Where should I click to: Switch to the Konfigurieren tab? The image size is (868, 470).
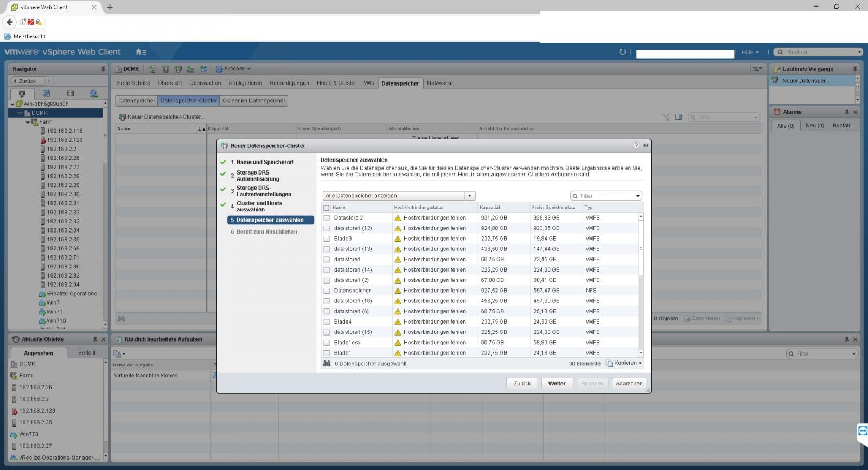pyautogui.click(x=245, y=83)
